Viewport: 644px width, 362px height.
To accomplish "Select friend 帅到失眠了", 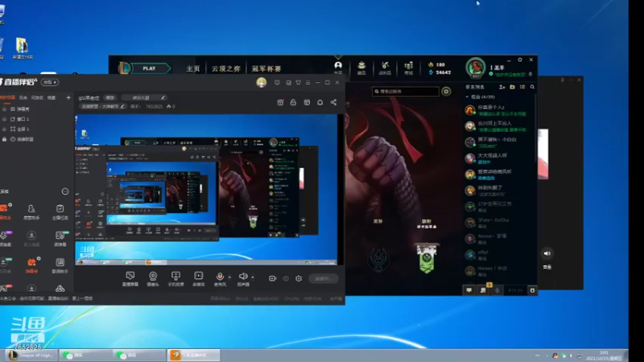I will 499,191.
